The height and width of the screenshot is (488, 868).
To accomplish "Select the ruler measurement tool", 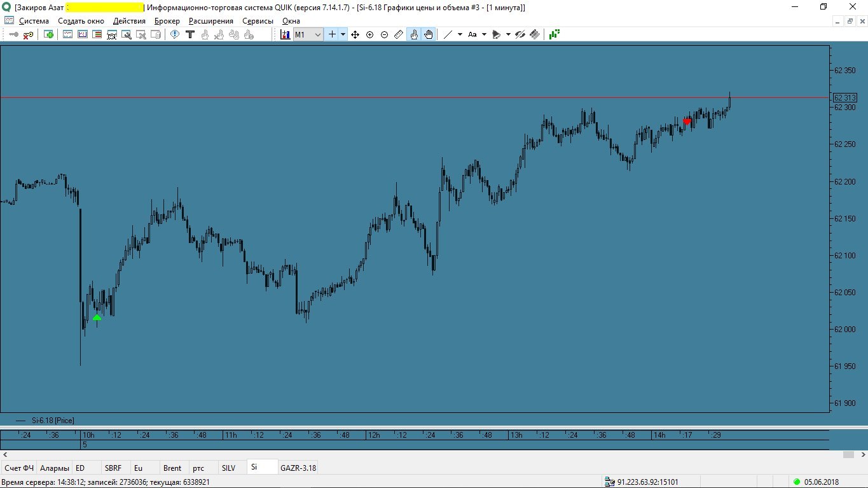I will [x=399, y=34].
